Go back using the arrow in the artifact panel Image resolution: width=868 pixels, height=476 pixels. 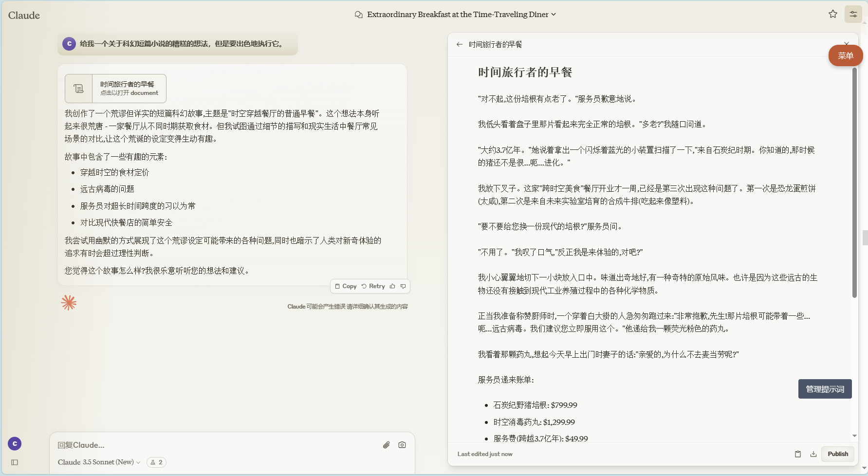point(460,44)
